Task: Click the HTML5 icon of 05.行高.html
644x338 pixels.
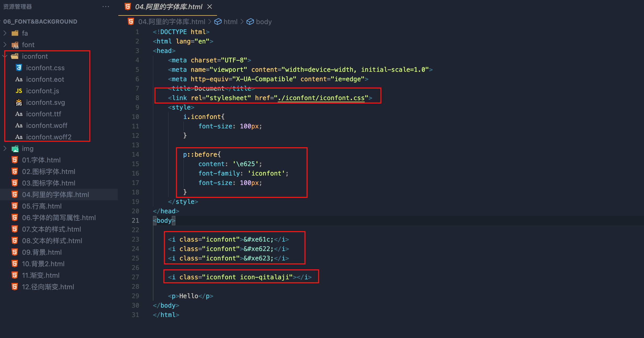Action: [x=15, y=206]
